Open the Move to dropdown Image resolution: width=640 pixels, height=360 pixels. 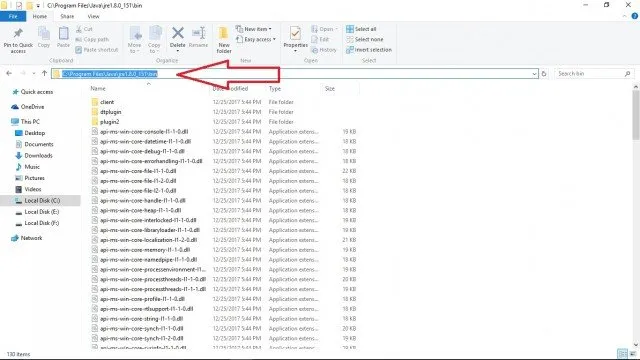pos(134,40)
